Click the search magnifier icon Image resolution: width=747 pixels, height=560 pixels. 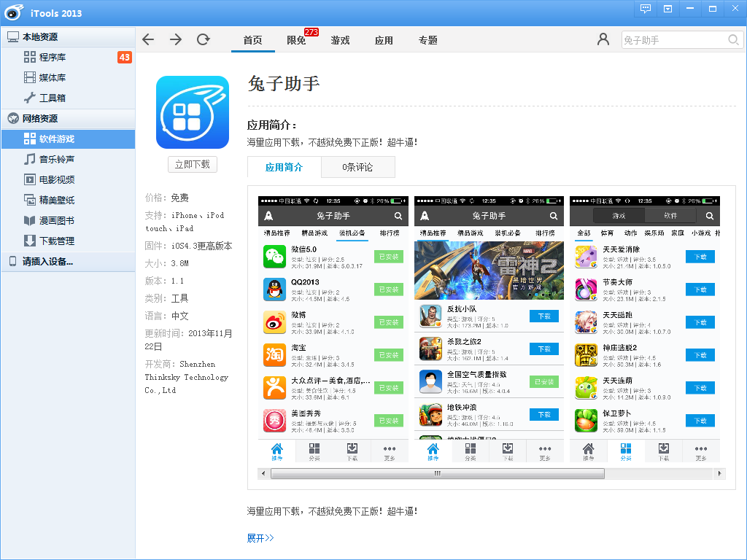click(x=733, y=40)
